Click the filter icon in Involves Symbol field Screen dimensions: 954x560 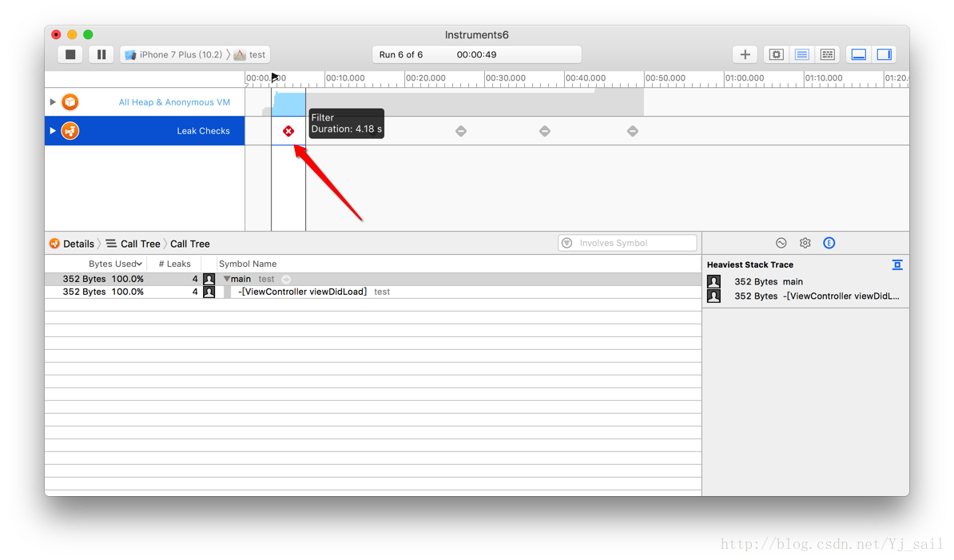pos(567,243)
